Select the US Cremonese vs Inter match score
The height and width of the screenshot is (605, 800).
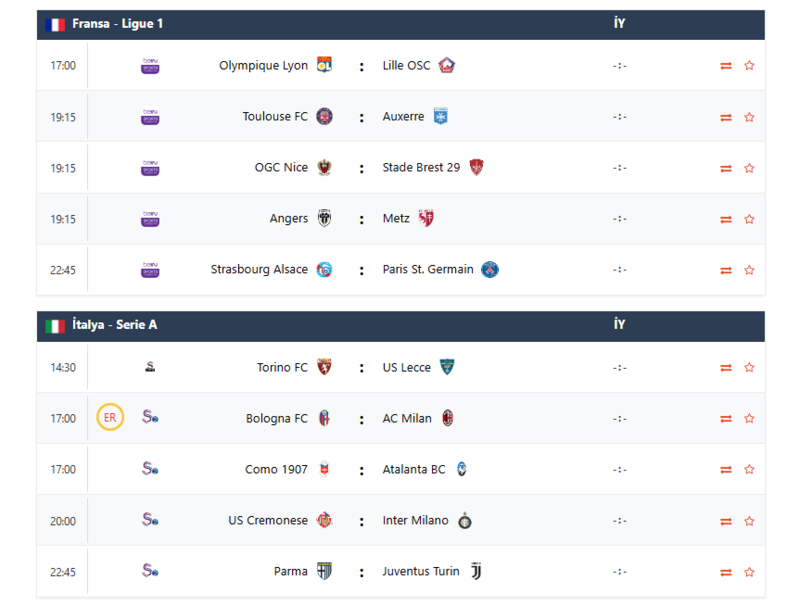click(x=620, y=521)
